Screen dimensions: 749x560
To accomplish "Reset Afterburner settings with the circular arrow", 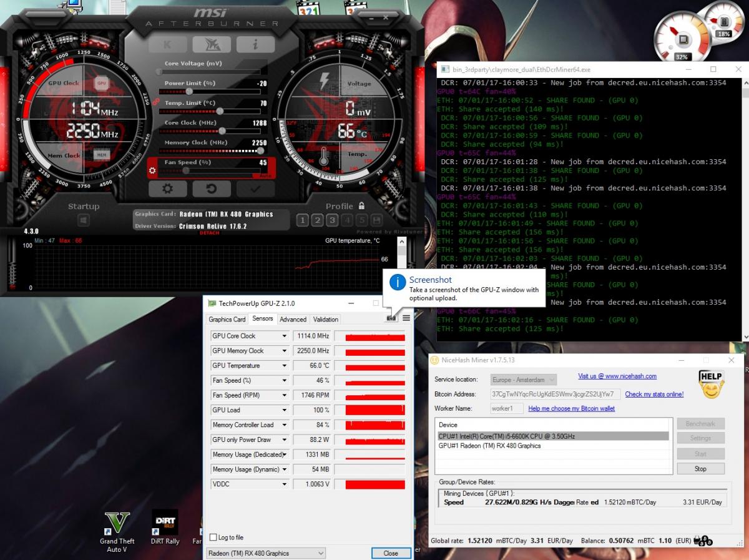I will (212, 189).
